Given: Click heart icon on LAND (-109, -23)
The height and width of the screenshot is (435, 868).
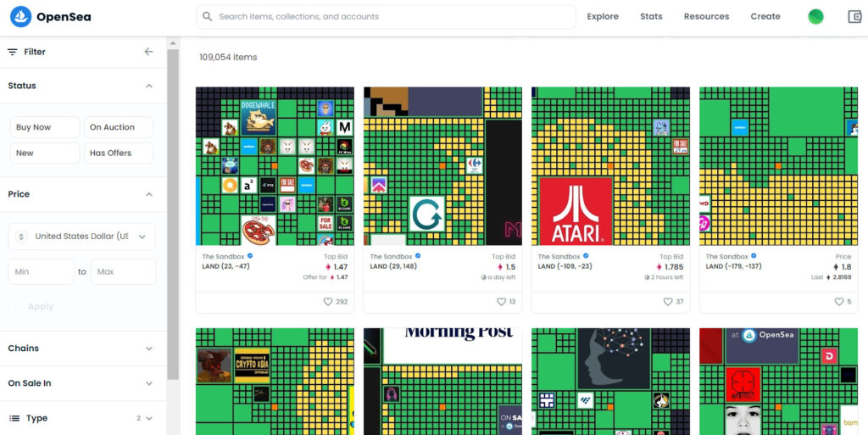Looking at the screenshot, I should [x=668, y=302].
